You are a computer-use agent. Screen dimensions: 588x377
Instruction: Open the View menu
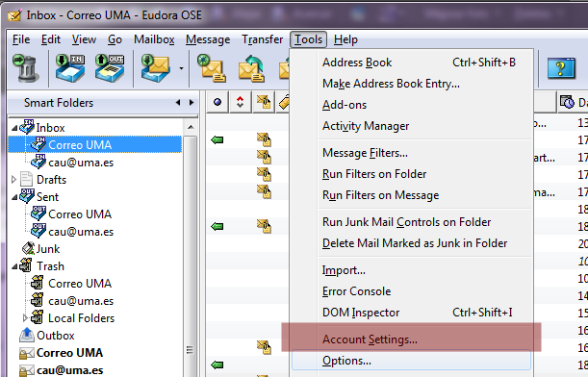(84, 39)
